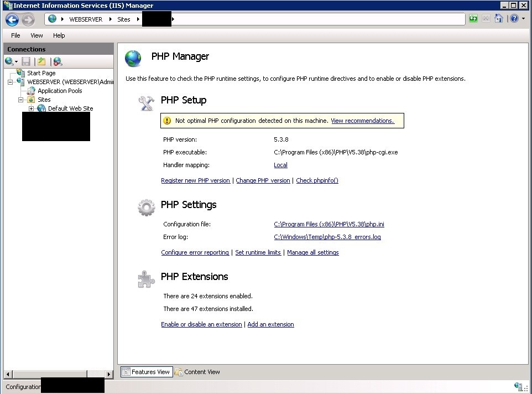Click the PHP Manager globe icon
Screen dimensions: 532x394
[x=133, y=58]
